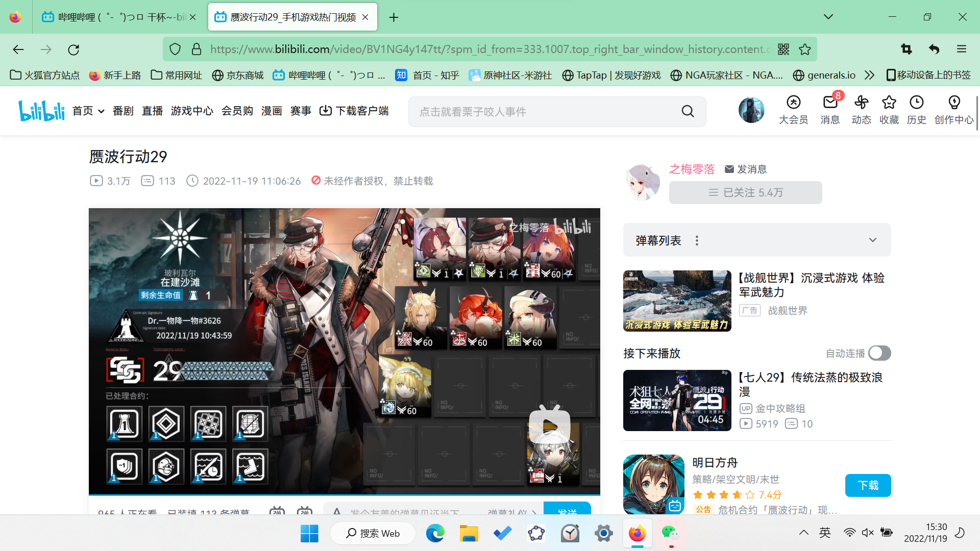This screenshot has height=551, width=980.
Task: Open the 直播 navigation item
Action: tap(152, 111)
